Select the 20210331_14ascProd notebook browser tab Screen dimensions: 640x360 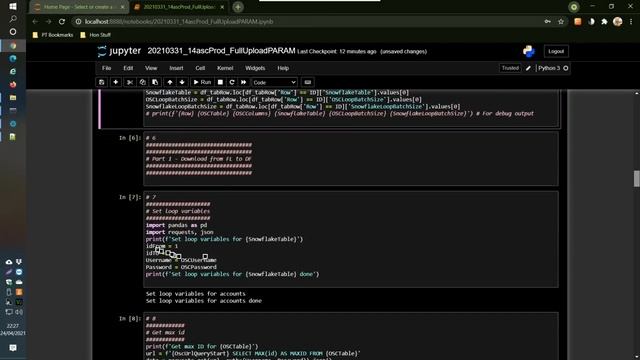click(180, 7)
